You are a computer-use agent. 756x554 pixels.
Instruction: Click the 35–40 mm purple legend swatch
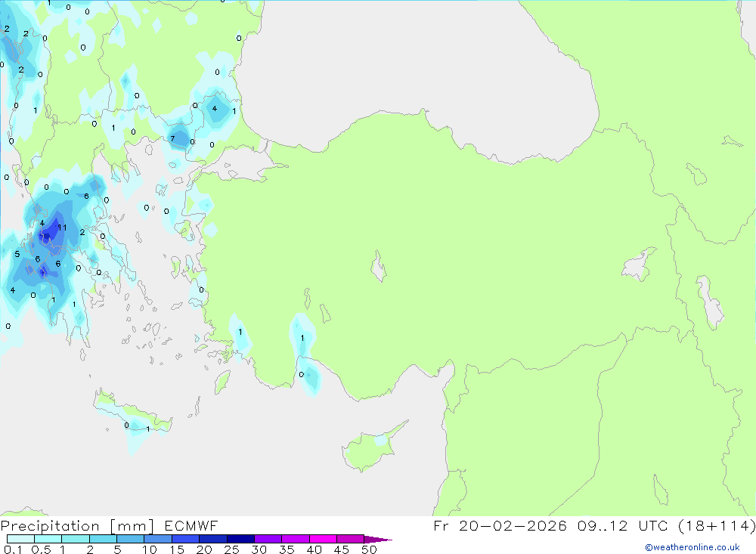[295, 539]
